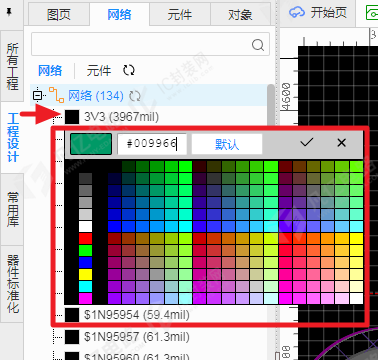Click the hex color input field #009966

[x=152, y=144]
